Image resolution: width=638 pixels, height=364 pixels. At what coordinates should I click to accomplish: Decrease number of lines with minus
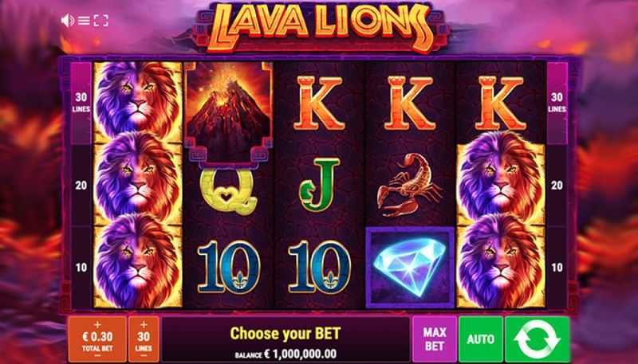coord(144,355)
